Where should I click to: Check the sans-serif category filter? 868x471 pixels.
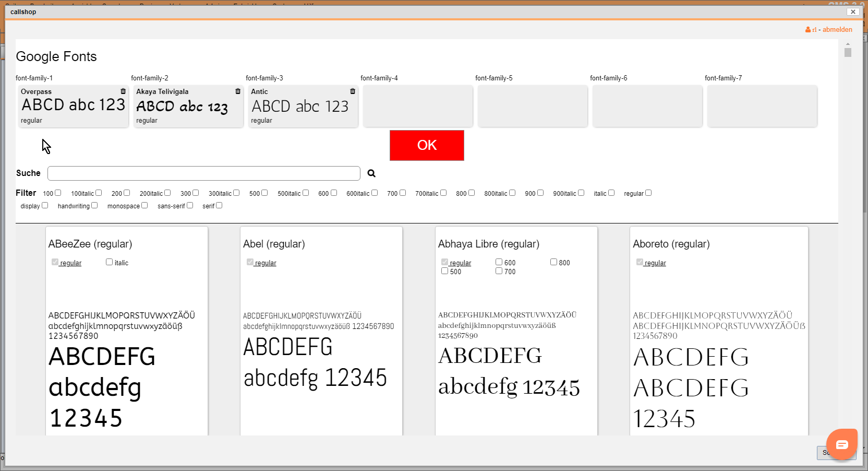(190, 205)
